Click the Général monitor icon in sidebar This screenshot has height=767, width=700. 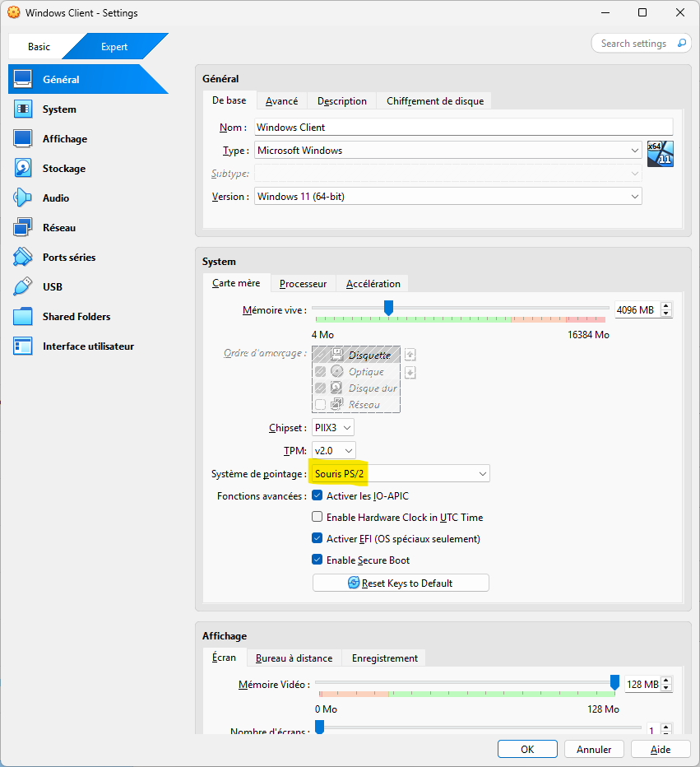[x=22, y=79]
